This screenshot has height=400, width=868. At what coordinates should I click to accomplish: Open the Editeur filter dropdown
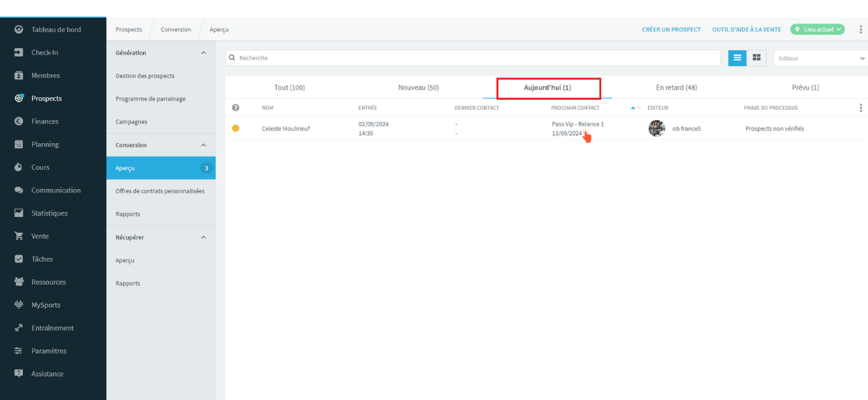coord(821,58)
